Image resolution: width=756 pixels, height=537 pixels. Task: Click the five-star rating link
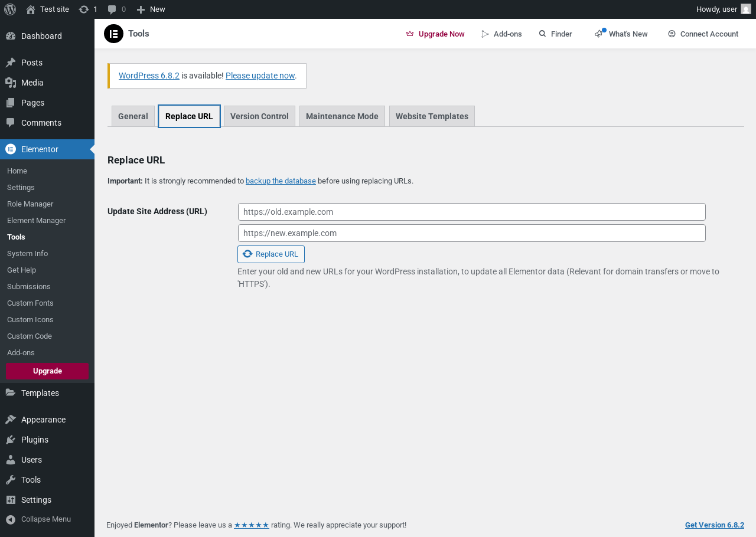(x=252, y=525)
